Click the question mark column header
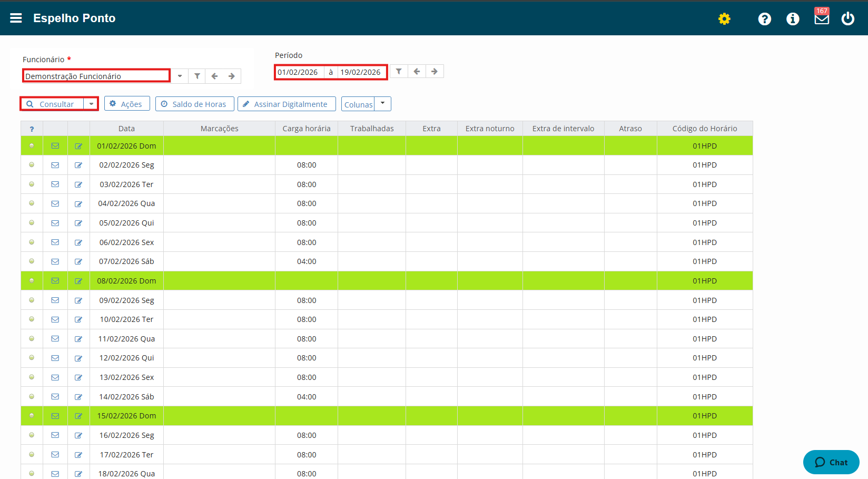This screenshot has height=479, width=868. [x=32, y=129]
